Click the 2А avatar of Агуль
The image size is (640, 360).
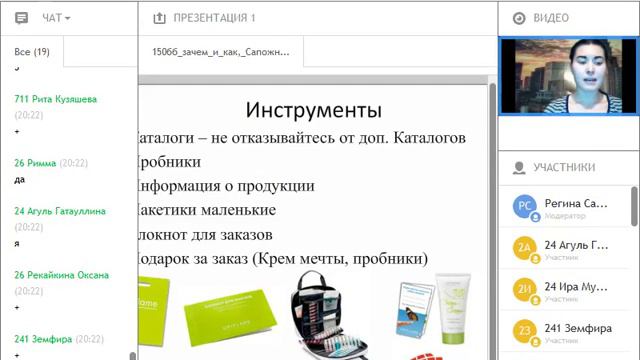click(x=524, y=248)
